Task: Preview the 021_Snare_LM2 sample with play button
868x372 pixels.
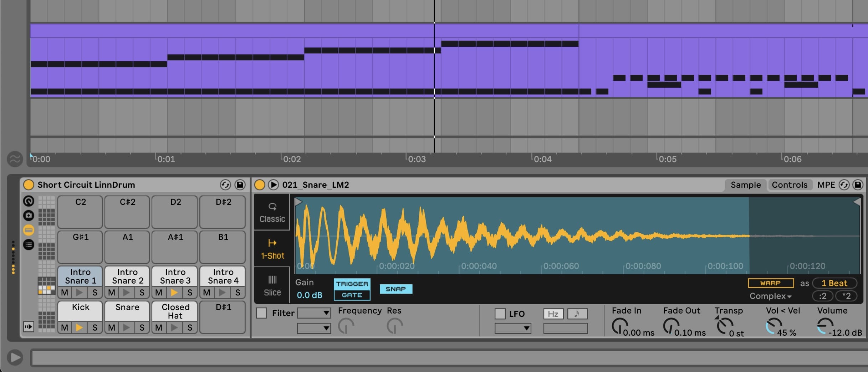Action: coord(273,185)
